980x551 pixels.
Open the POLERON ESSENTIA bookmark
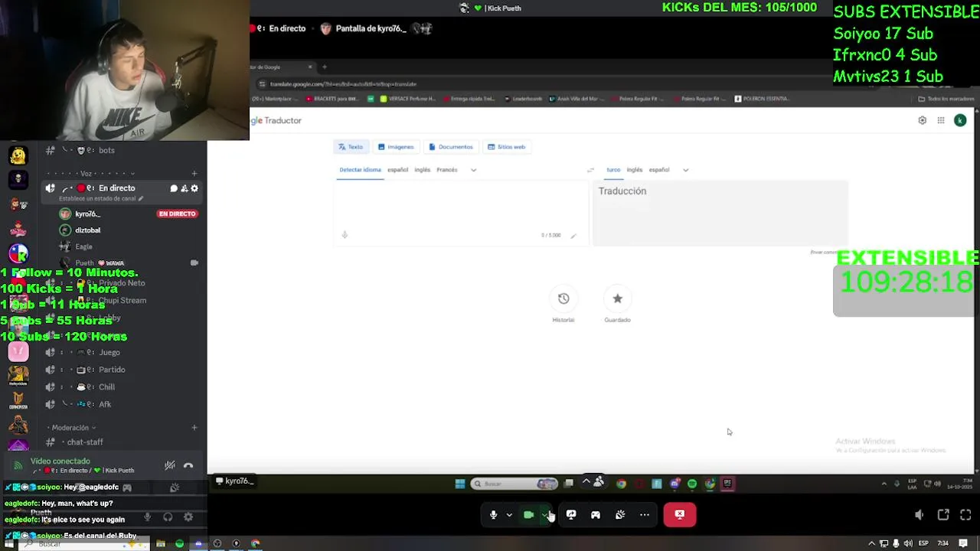[x=761, y=99]
